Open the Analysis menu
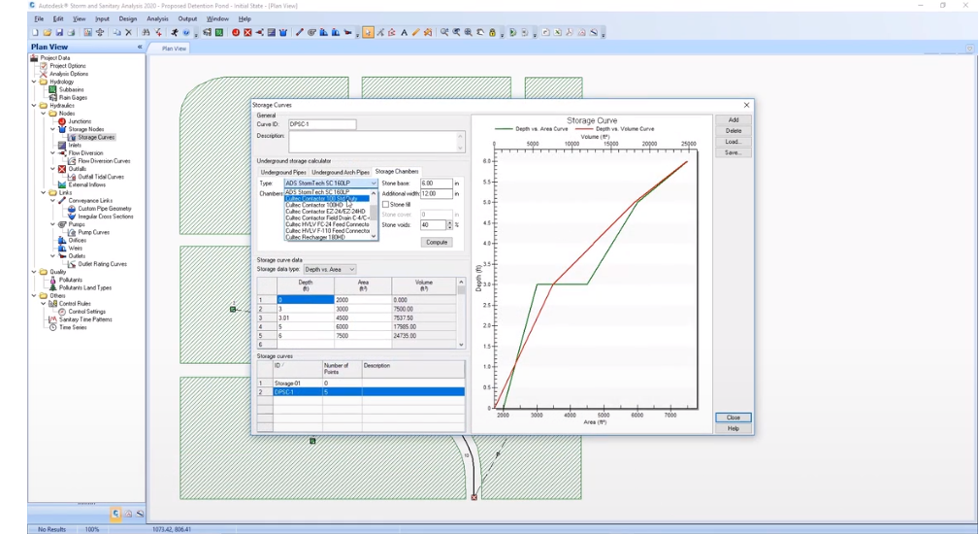The height and width of the screenshot is (534, 980). click(157, 18)
